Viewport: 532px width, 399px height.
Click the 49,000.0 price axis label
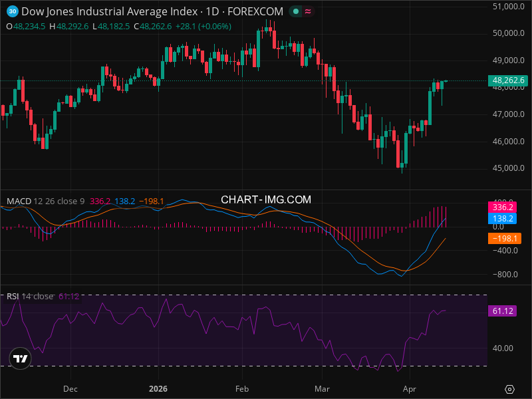(508, 61)
